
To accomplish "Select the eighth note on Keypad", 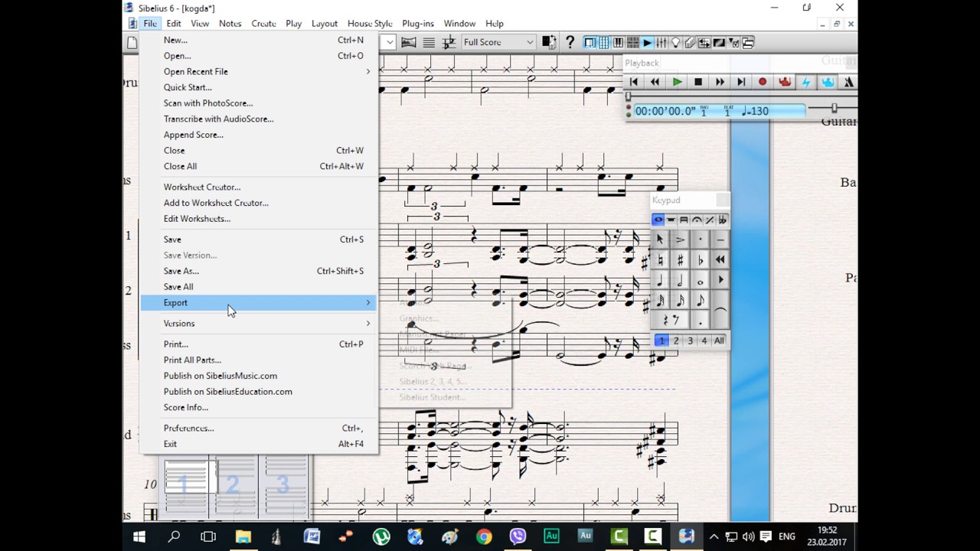I will 700,300.
